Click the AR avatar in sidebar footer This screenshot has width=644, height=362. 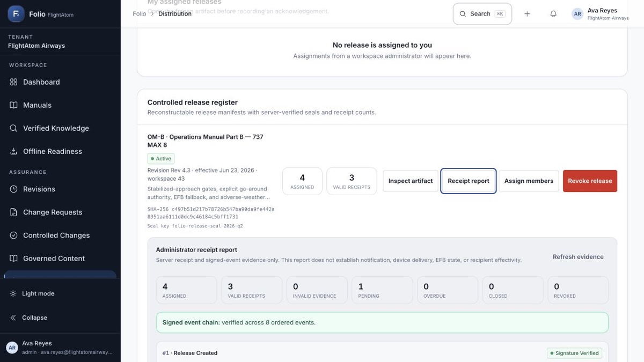coord(12,348)
